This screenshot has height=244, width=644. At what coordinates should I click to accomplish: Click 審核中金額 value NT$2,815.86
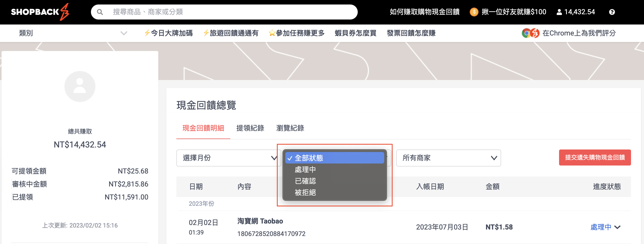128,184
